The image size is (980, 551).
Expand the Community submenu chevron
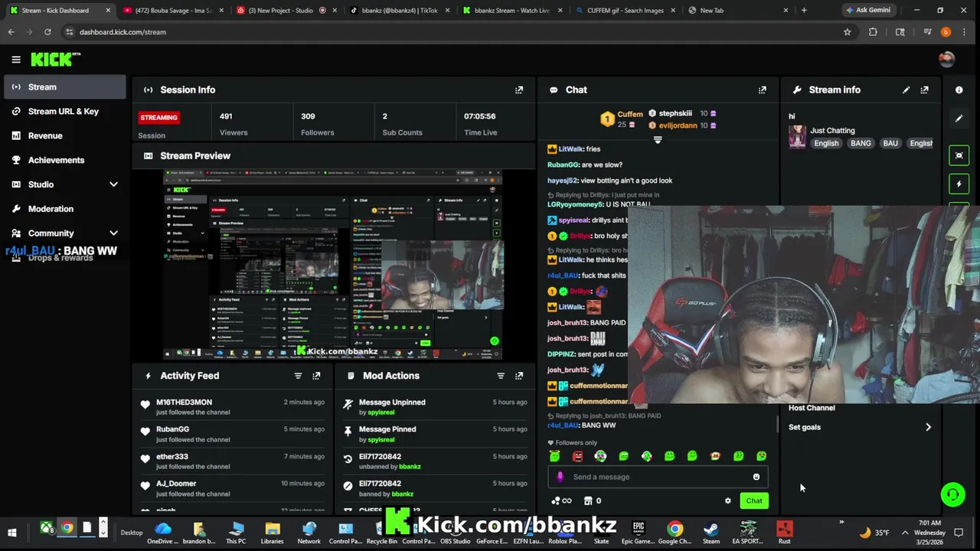[113, 233]
